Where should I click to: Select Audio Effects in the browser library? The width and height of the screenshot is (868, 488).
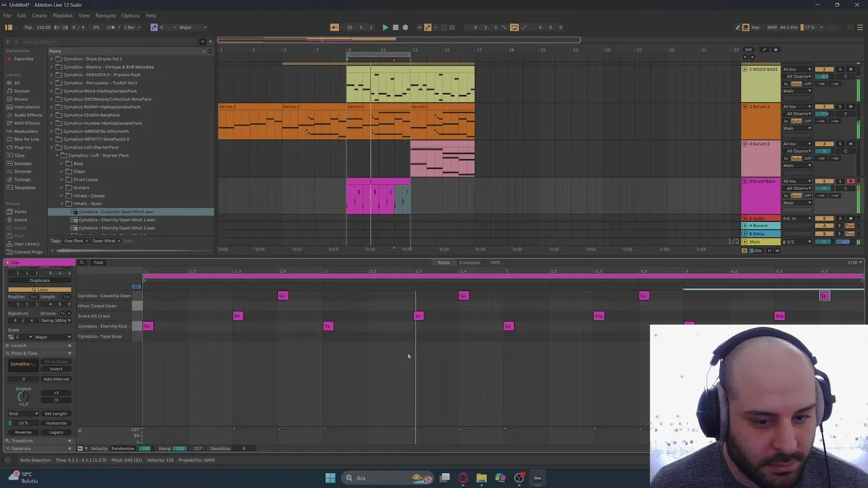click(x=28, y=115)
